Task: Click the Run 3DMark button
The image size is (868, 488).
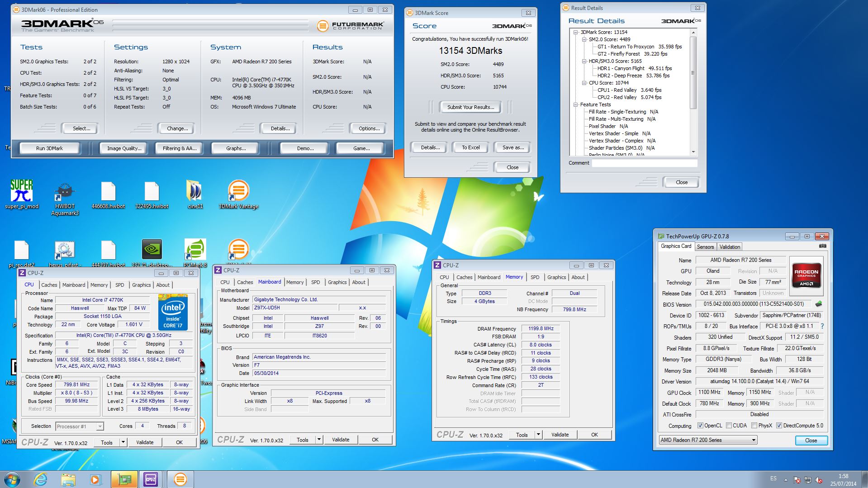Action: (49, 148)
